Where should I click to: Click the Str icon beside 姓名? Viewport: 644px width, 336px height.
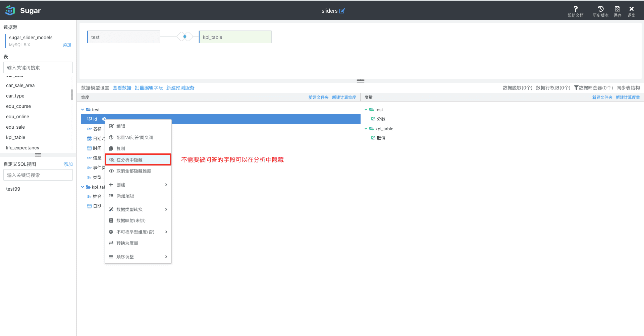click(89, 197)
